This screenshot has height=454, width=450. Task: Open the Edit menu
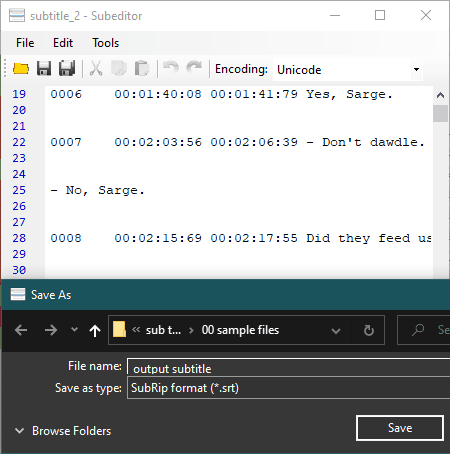[x=63, y=43]
